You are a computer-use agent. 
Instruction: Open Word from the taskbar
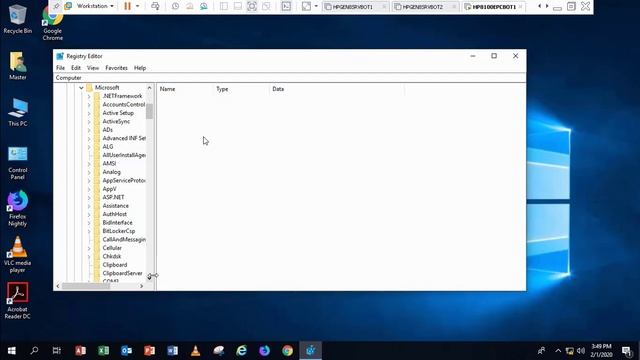[172, 351]
